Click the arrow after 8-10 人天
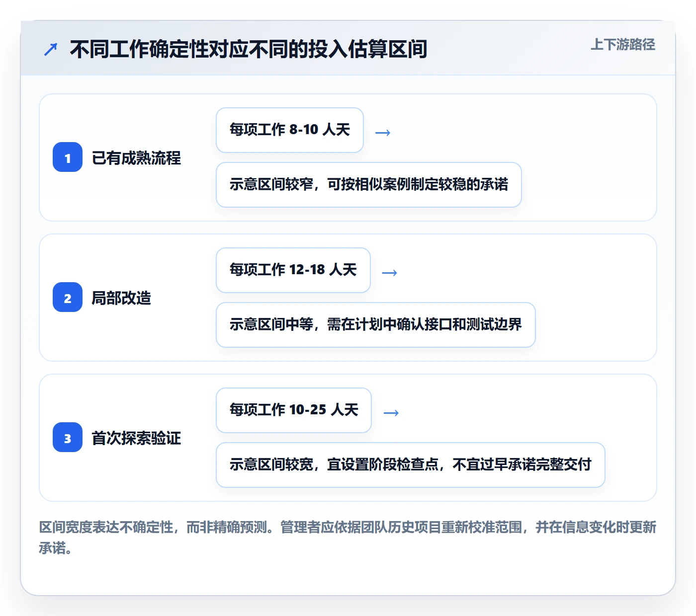This screenshot has width=696, height=616. (x=383, y=133)
